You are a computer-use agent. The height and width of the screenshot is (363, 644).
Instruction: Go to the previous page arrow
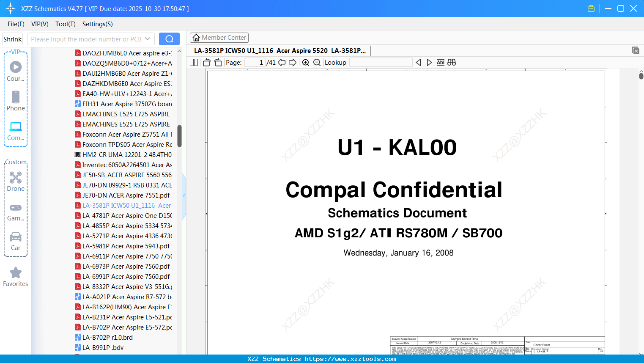pos(282,63)
